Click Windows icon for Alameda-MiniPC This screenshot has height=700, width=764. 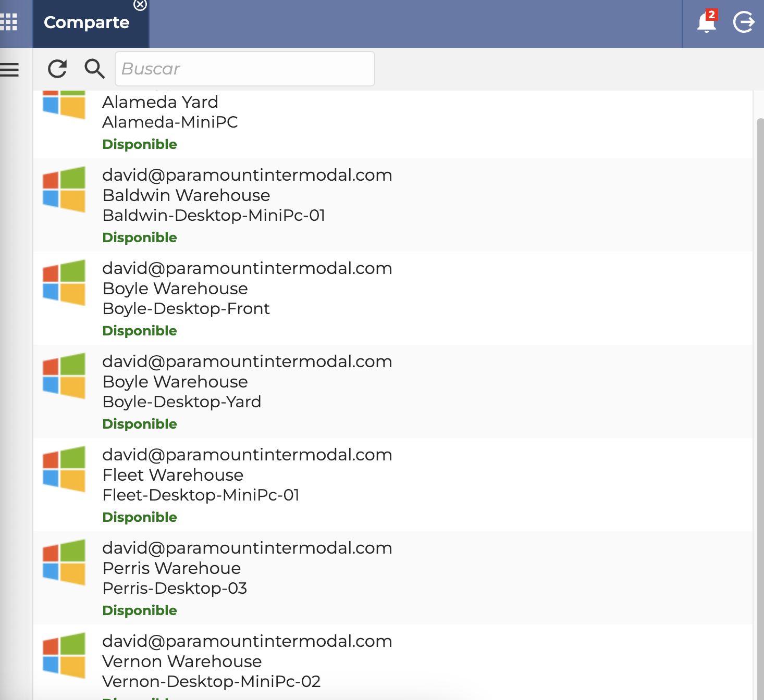pos(64,104)
